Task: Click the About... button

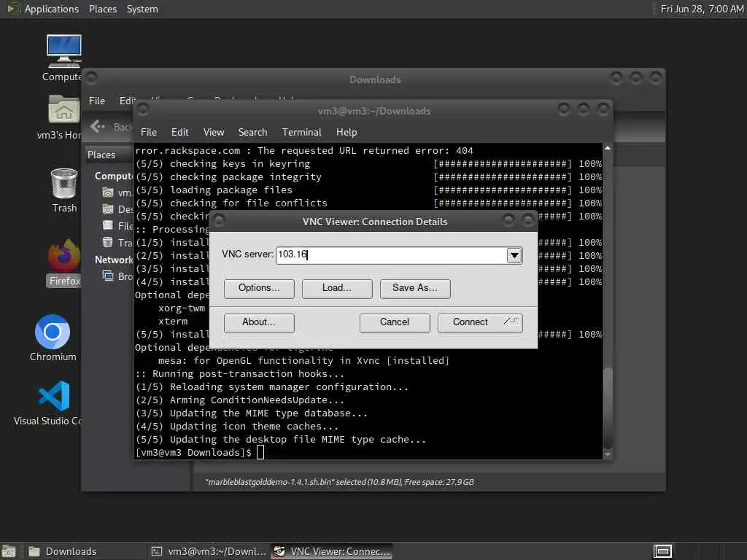Action: coord(259,322)
